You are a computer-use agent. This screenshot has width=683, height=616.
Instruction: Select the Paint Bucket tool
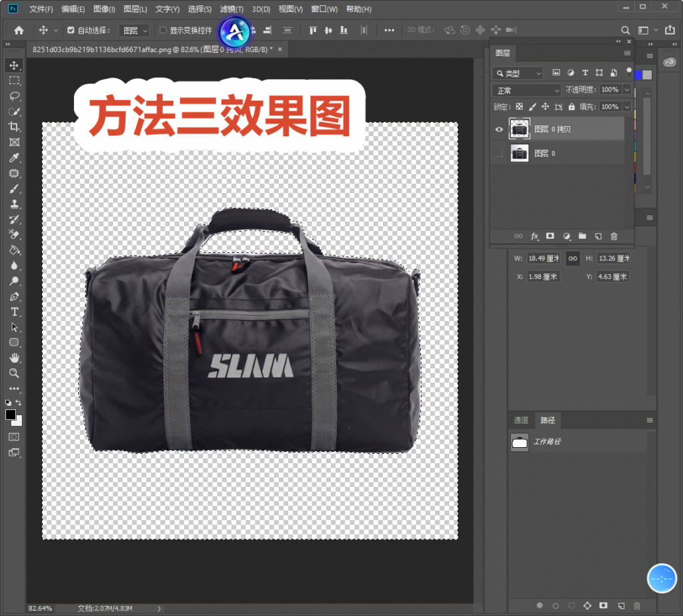[14, 250]
